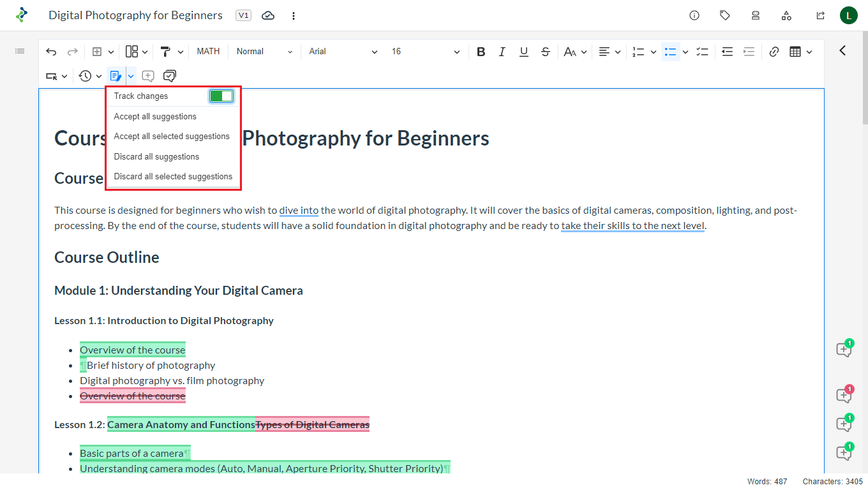868x490 pixels.
Task: Open the Normal paragraph style dropdown
Action: (264, 52)
